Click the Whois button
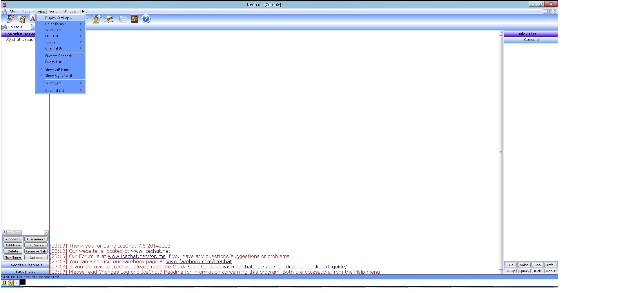The image size is (644, 293). coord(550,271)
